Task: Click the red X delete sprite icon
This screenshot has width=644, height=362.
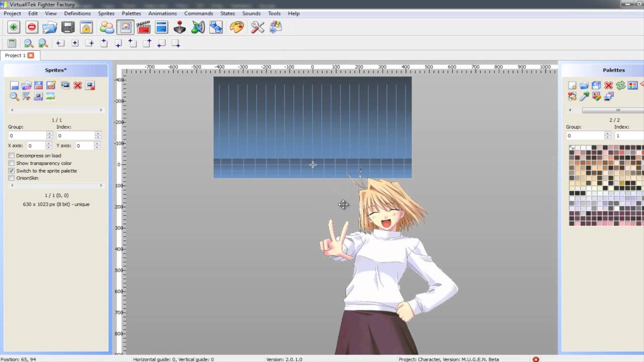Action: click(77, 85)
